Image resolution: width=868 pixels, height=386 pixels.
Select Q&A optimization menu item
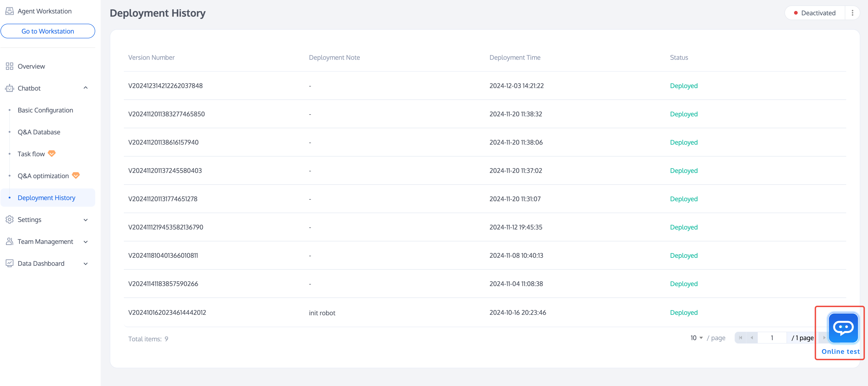(43, 176)
